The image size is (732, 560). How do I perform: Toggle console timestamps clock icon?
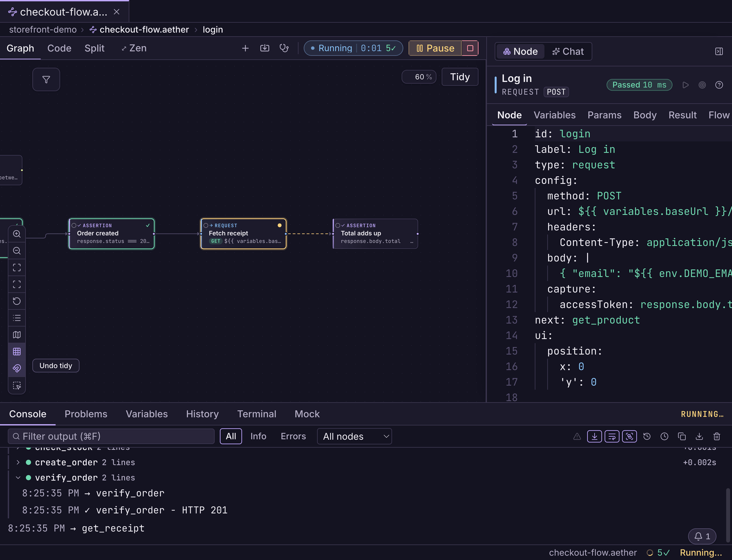click(664, 437)
